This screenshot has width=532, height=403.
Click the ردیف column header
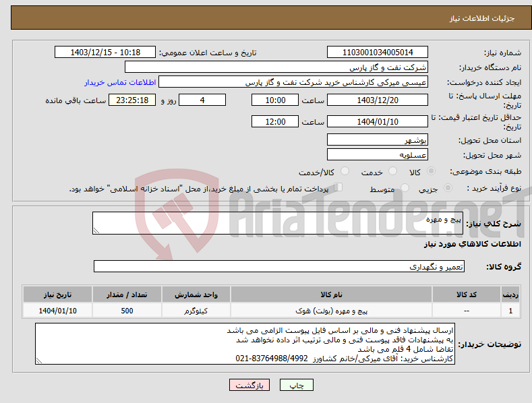[510, 294]
